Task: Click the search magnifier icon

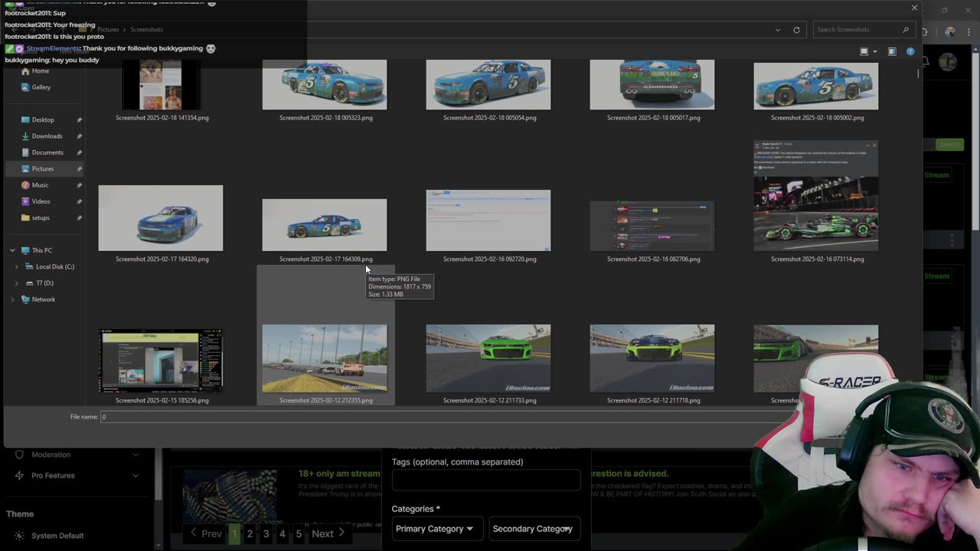Action: [x=906, y=30]
